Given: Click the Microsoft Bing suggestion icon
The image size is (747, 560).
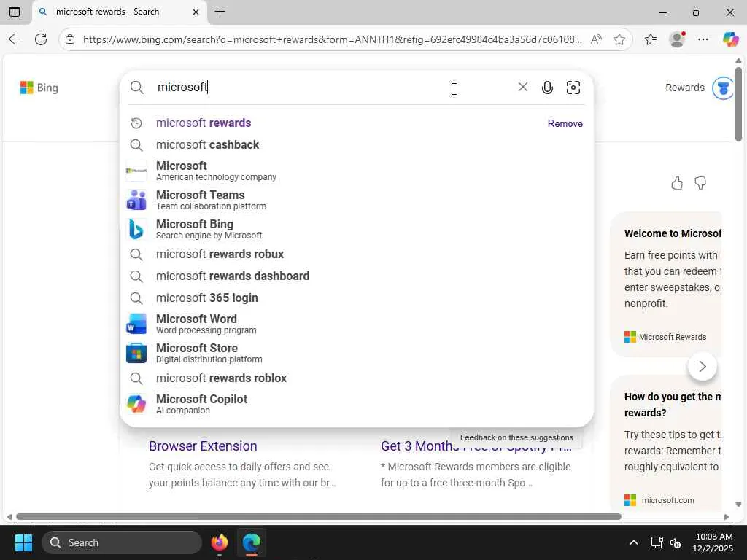Looking at the screenshot, I should [136, 229].
